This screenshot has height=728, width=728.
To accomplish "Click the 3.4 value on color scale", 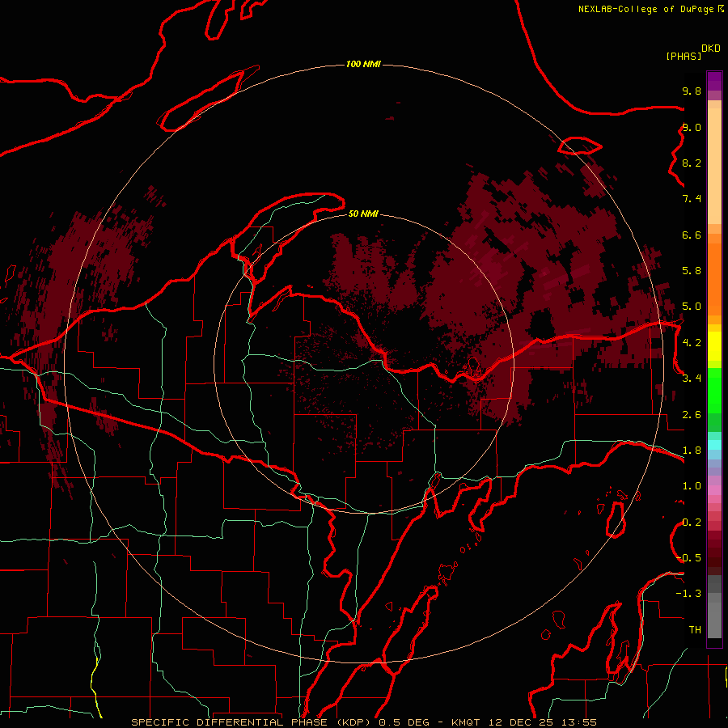I will click(x=692, y=379).
